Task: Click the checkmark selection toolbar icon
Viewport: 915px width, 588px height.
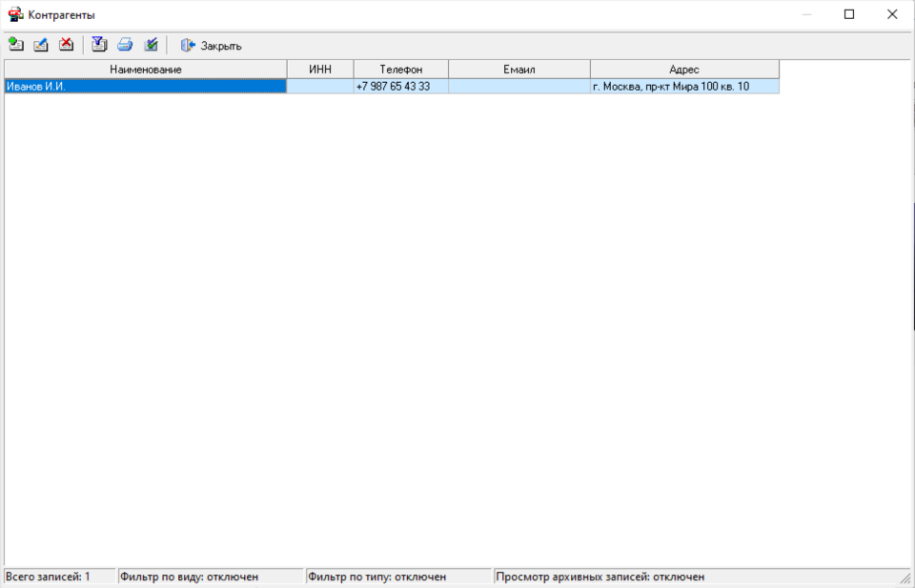Action: (152, 45)
